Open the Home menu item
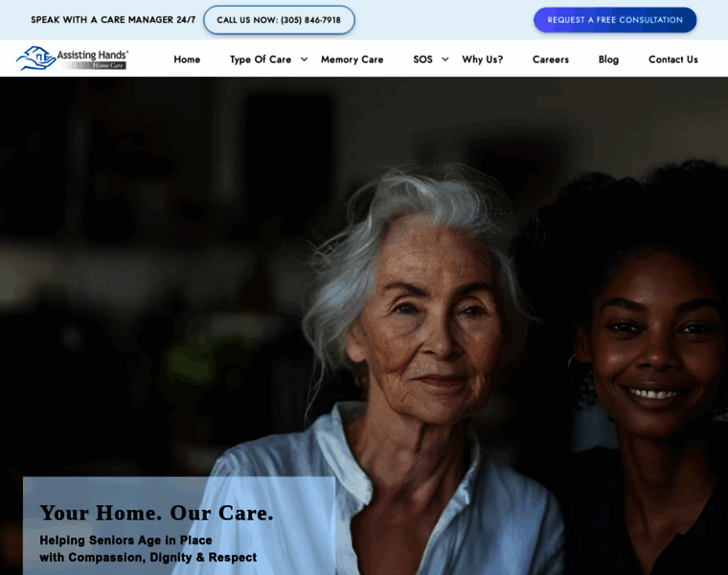This screenshot has width=728, height=575. point(187,59)
